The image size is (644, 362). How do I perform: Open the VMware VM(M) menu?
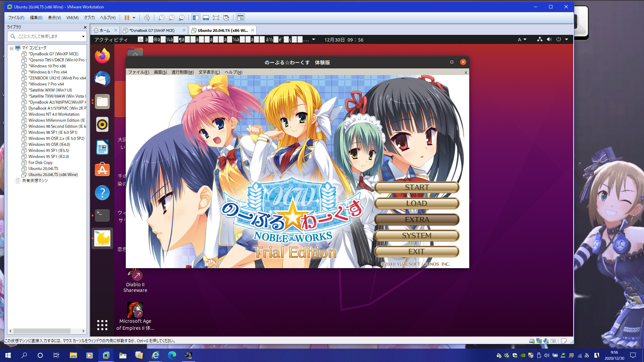click(x=72, y=18)
